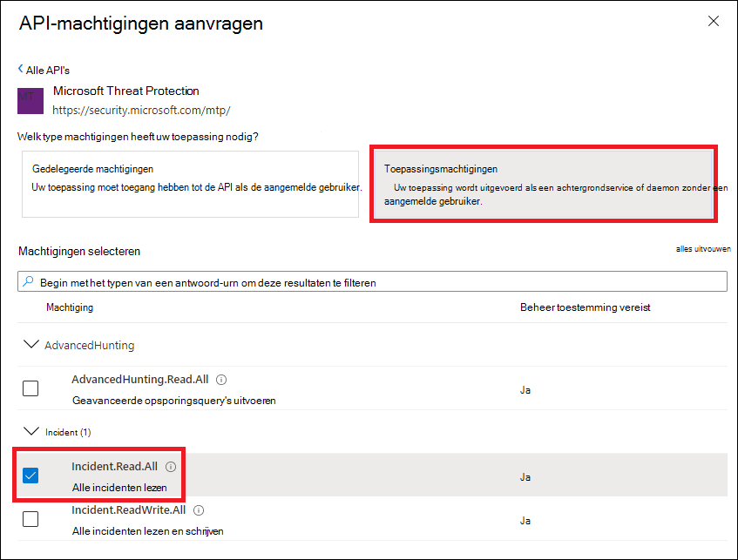
Task: Select Gedelegeerde machtigingen card
Action: [190, 184]
